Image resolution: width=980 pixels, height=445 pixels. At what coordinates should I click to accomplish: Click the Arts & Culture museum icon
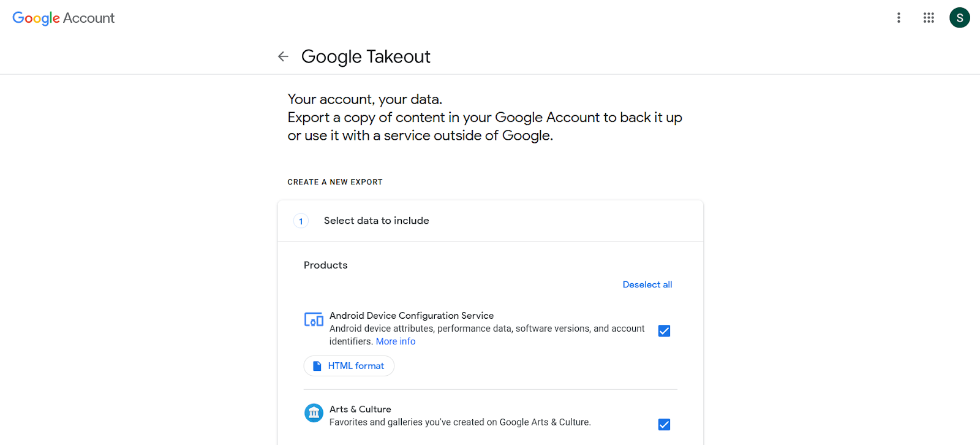coord(314,413)
